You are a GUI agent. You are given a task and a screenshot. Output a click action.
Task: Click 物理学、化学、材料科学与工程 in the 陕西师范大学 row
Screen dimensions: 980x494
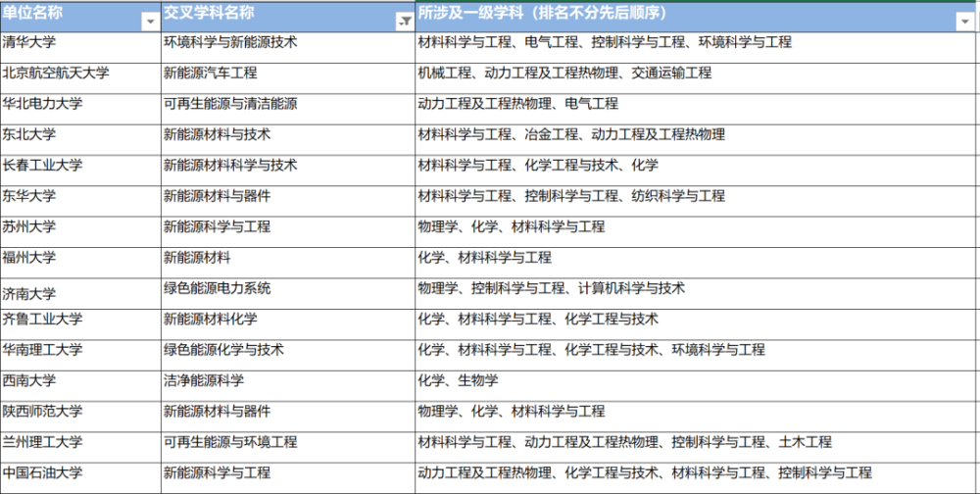(x=695, y=416)
